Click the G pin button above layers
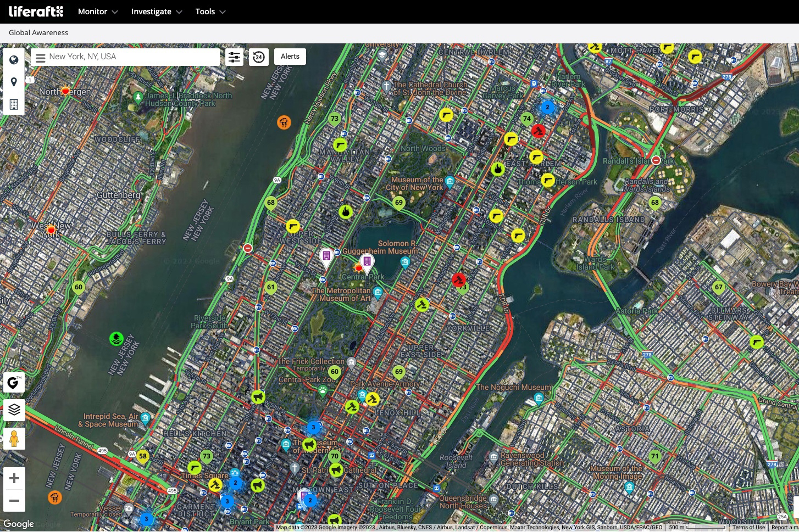 [14, 383]
